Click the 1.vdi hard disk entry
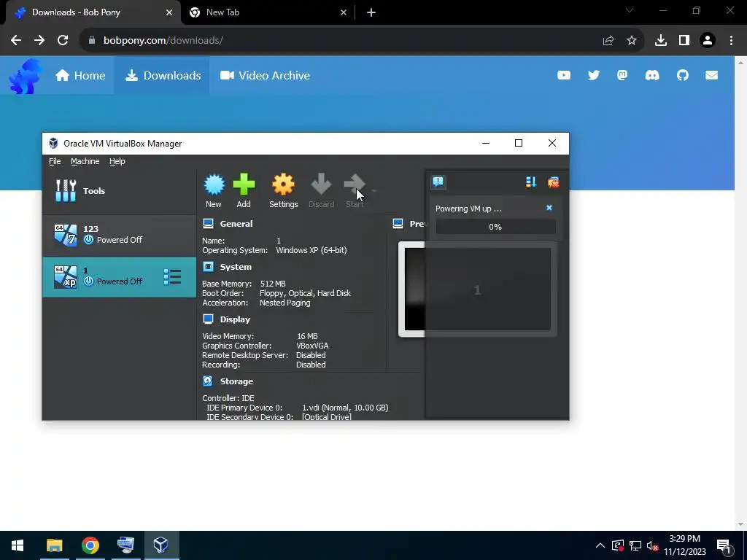Image resolution: width=747 pixels, height=560 pixels. pyautogui.click(x=345, y=408)
